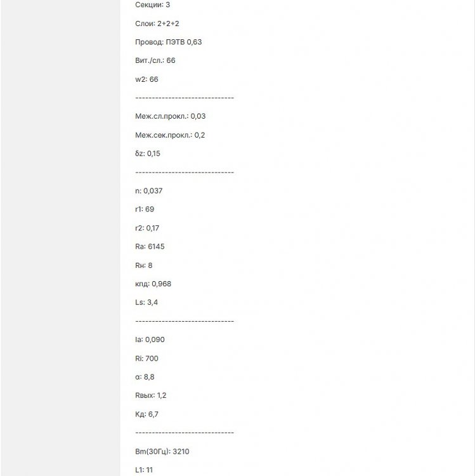
Task: Click the 'w2: 66' line
Action: click(x=147, y=79)
